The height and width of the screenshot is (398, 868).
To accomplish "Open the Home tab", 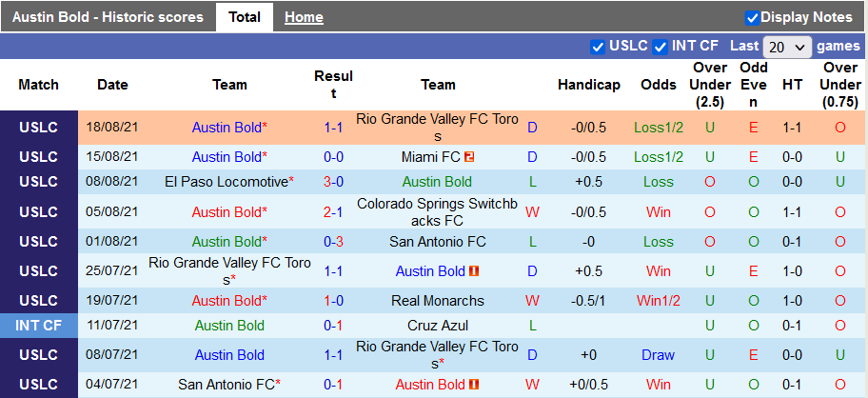I will coord(304,17).
